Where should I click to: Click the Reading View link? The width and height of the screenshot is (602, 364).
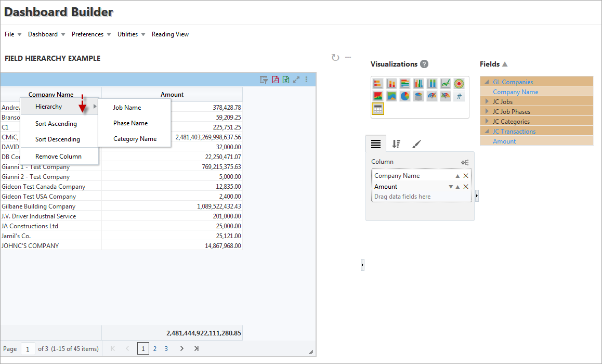tap(170, 34)
